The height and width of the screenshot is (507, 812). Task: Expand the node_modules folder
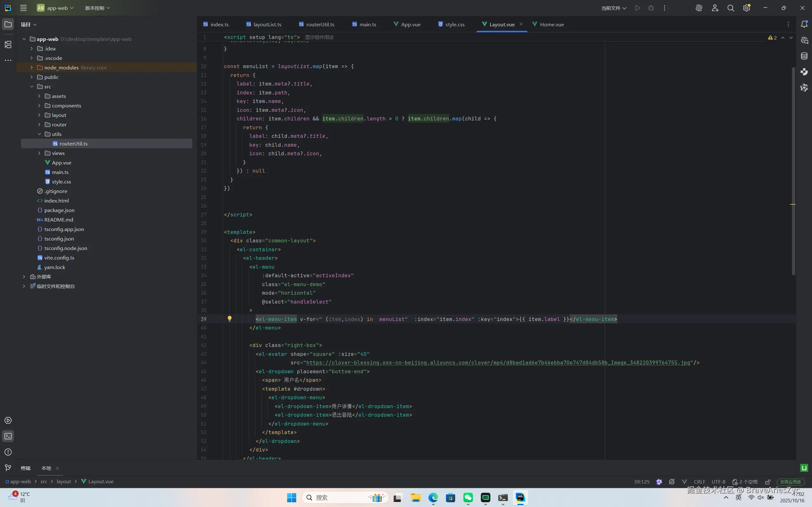pos(31,67)
